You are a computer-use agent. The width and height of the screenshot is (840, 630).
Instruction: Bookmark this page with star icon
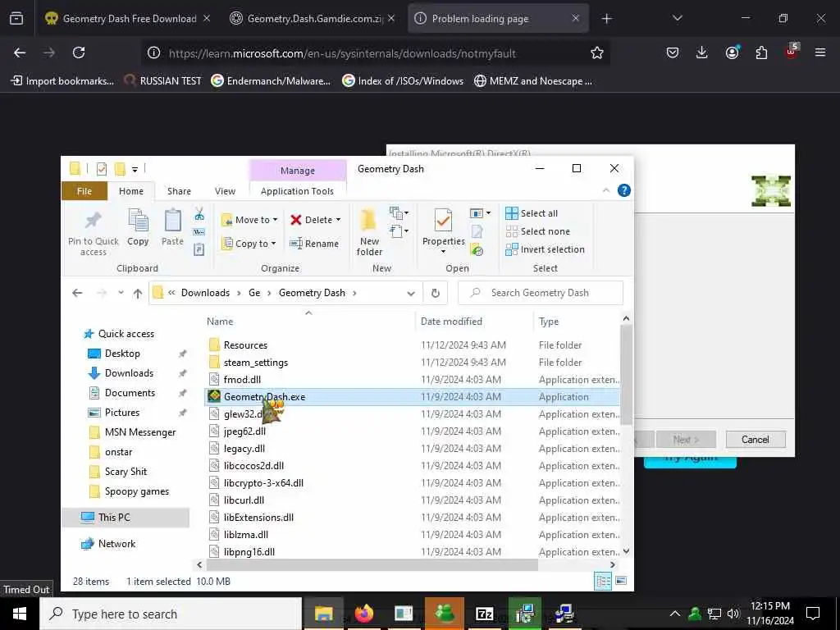coord(597,52)
